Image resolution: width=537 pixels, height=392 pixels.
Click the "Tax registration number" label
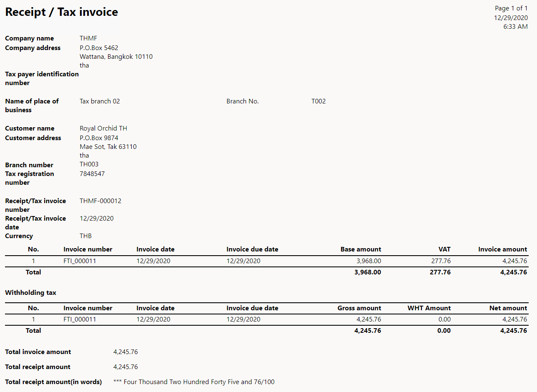point(30,178)
